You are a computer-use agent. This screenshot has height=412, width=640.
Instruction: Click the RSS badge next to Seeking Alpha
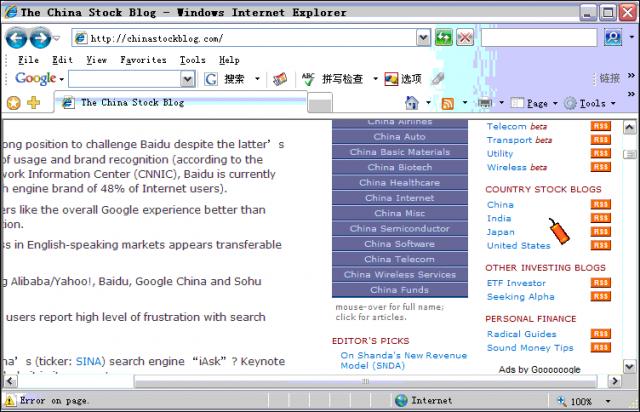point(601,296)
